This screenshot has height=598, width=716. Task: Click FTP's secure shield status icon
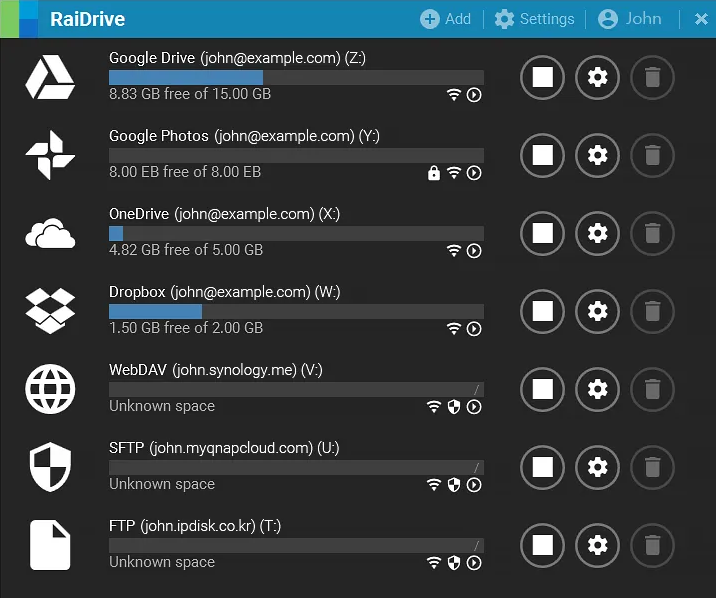coord(454,563)
